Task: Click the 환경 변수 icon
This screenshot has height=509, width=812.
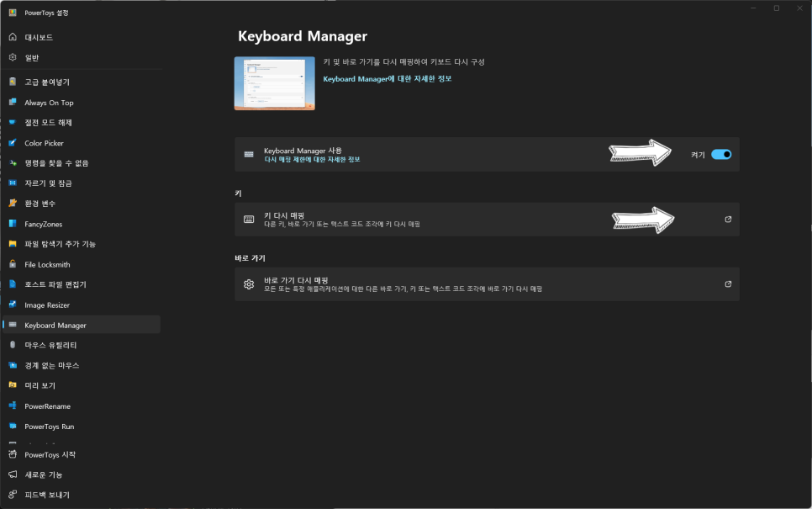Action: tap(13, 204)
